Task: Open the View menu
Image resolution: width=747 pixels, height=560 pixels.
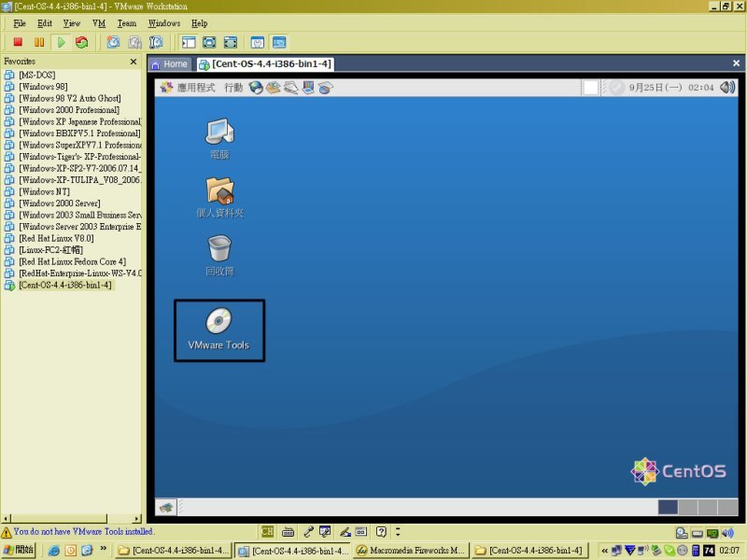Action: pos(72,23)
